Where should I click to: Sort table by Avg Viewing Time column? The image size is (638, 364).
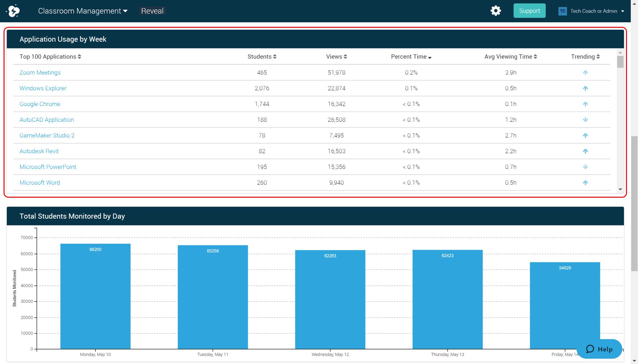click(511, 57)
